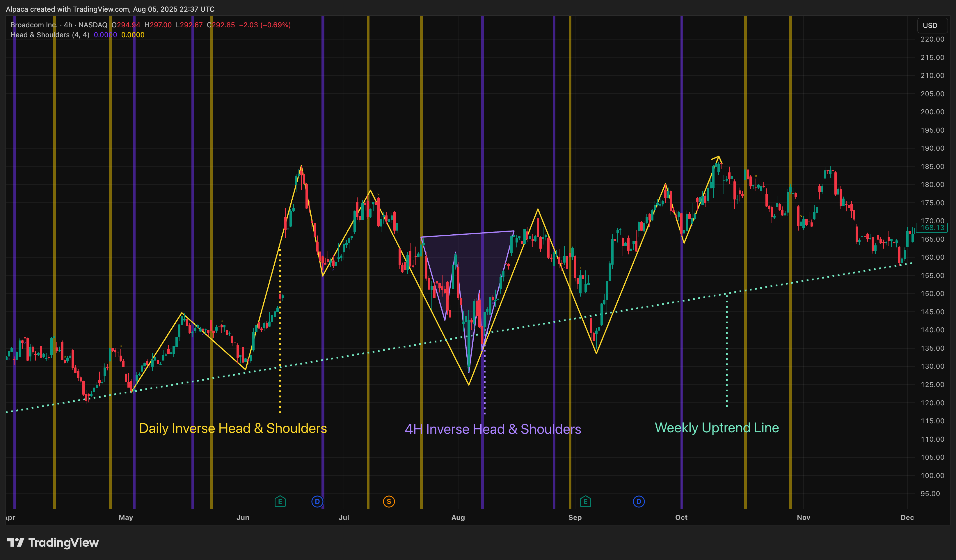Click the 125.00 price axis label

(932, 384)
